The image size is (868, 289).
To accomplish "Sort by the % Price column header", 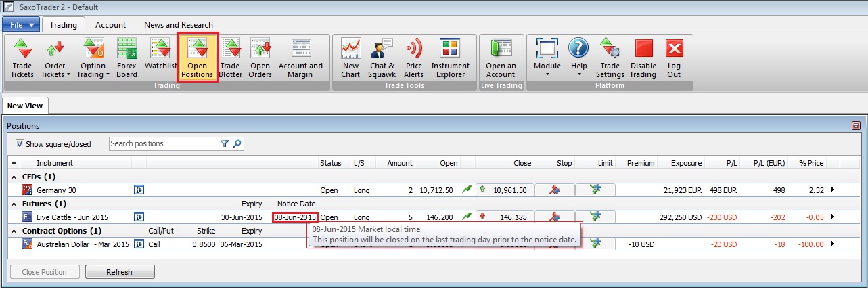I will [812, 163].
